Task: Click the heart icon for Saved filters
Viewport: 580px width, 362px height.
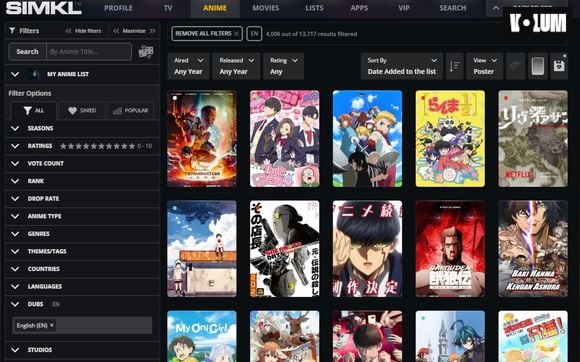Action: [72, 111]
